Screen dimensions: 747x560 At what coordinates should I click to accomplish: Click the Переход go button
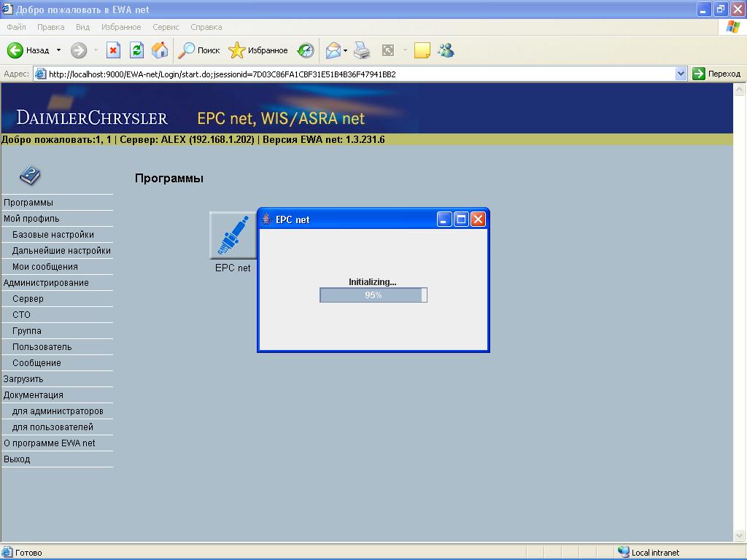pos(716,74)
